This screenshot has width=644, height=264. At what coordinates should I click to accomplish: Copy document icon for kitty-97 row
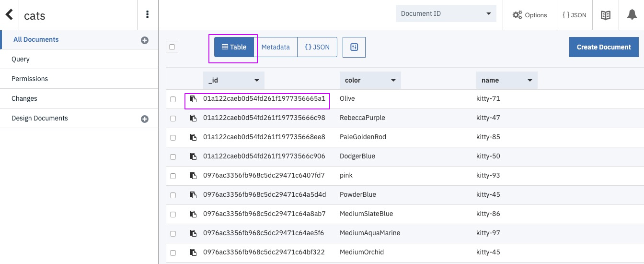(193, 233)
